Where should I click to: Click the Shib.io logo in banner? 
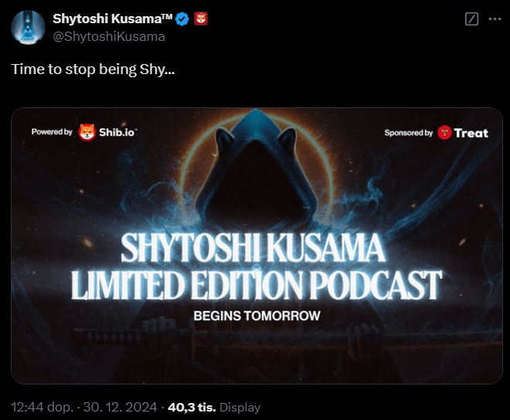107,132
